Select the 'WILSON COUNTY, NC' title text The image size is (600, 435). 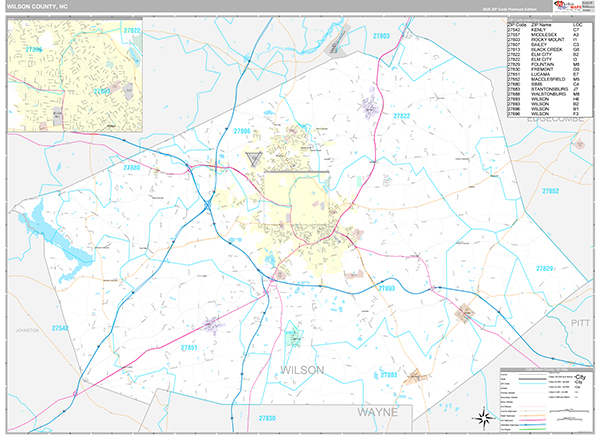coord(37,7)
